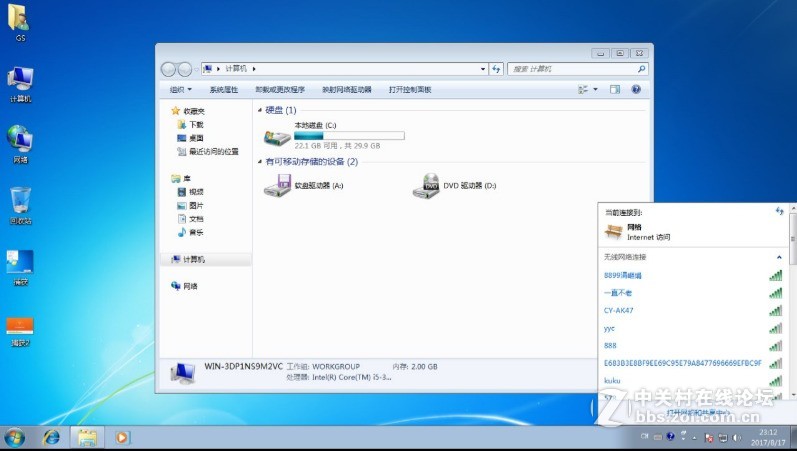The width and height of the screenshot is (797, 451).
Task: Open the recent pages dropdown beside the forward arrow
Action: click(196, 69)
